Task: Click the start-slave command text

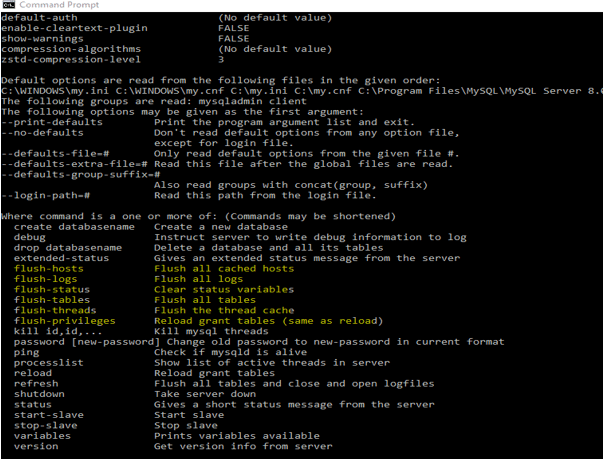Action: pos(44,414)
